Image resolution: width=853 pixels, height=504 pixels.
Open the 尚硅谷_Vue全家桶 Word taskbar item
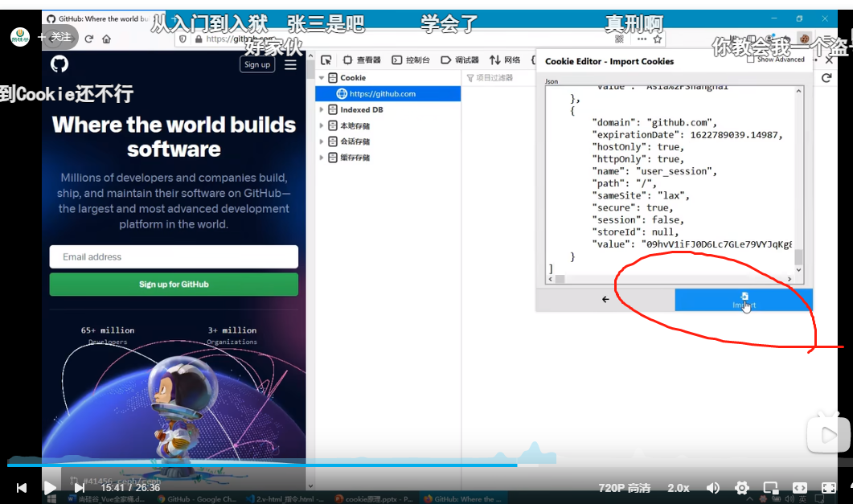[x=108, y=498]
